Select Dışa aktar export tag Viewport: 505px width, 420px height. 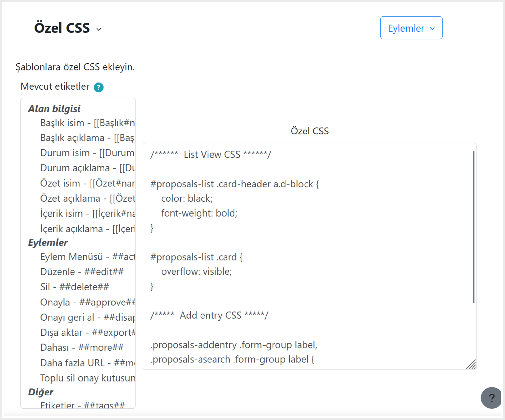[87, 332]
